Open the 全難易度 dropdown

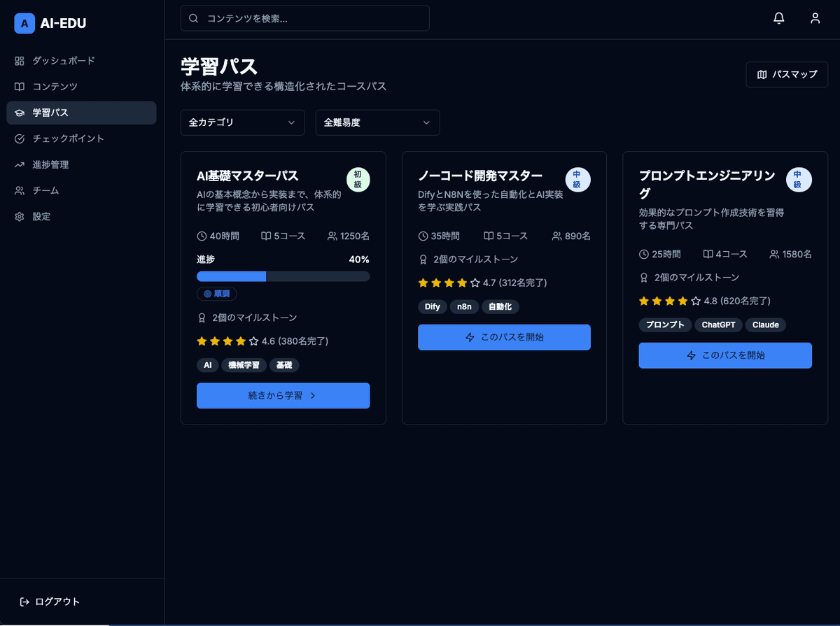click(377, 122)
